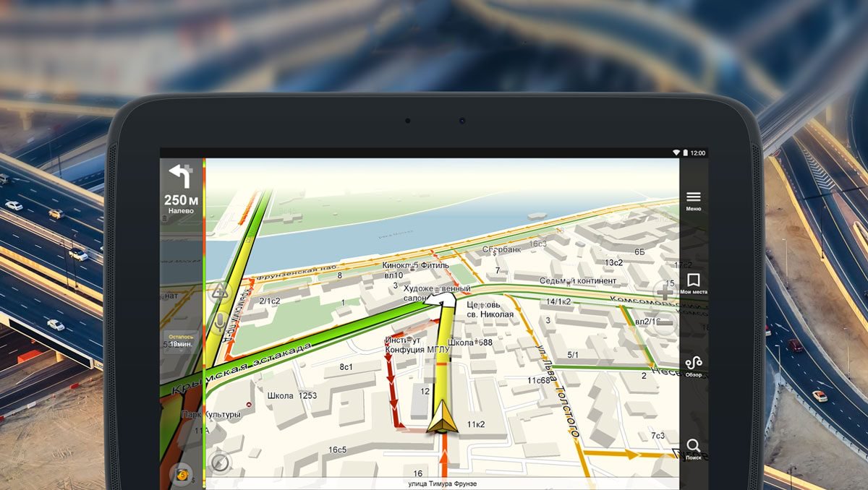Tap the улица Тимура Фрунзе street bar
This screenshot has width=868, height=490.
442,483
